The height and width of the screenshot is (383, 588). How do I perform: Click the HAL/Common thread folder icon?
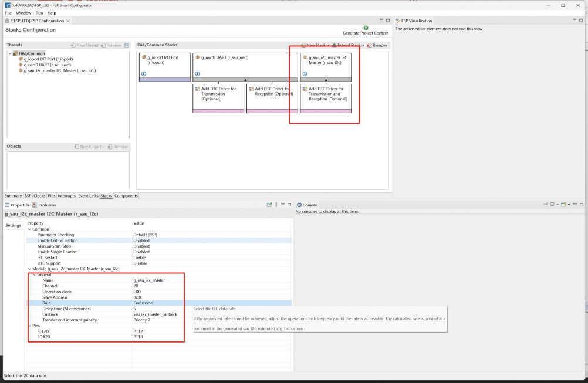(15, 53)
